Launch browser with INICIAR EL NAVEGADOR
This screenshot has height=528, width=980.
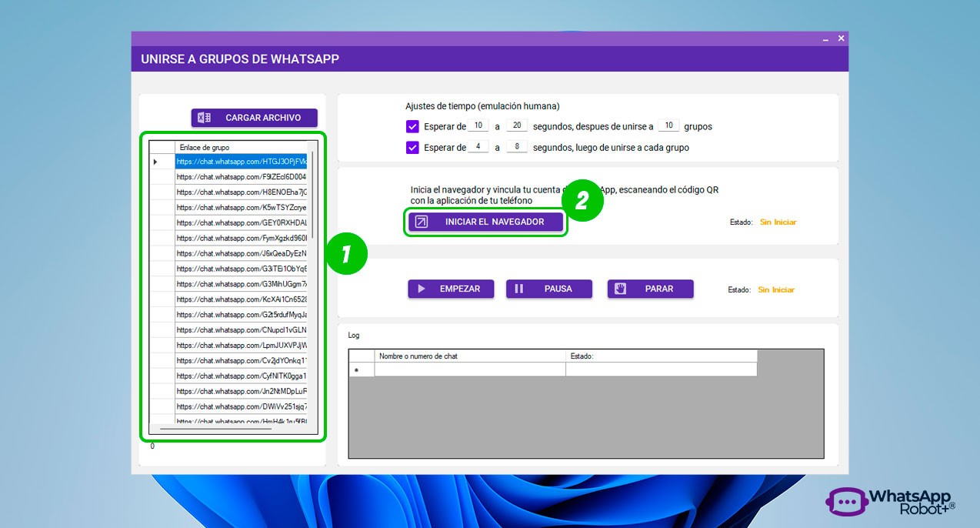click(x=486, y=222)
